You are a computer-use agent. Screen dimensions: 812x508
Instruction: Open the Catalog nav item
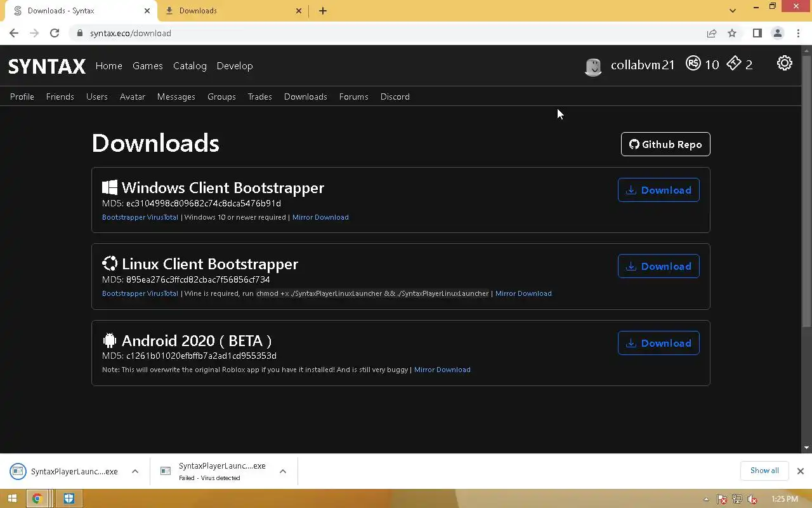(190, 66)
